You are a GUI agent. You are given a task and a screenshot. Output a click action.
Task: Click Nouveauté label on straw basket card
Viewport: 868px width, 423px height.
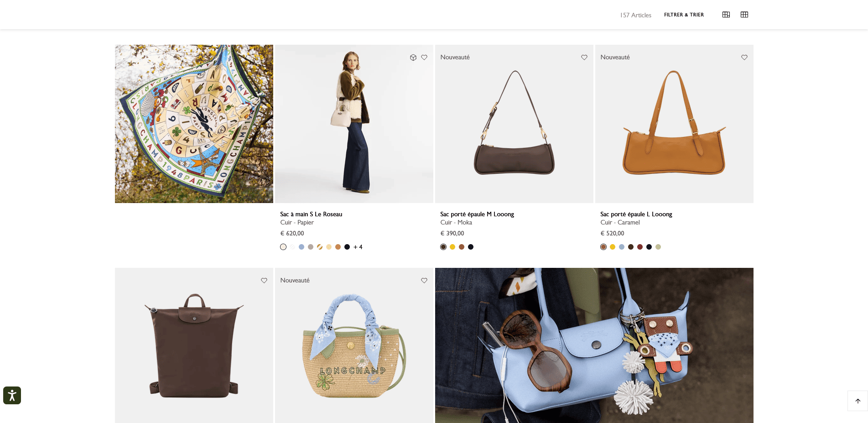pyautogui.click(x=295, y=280)
